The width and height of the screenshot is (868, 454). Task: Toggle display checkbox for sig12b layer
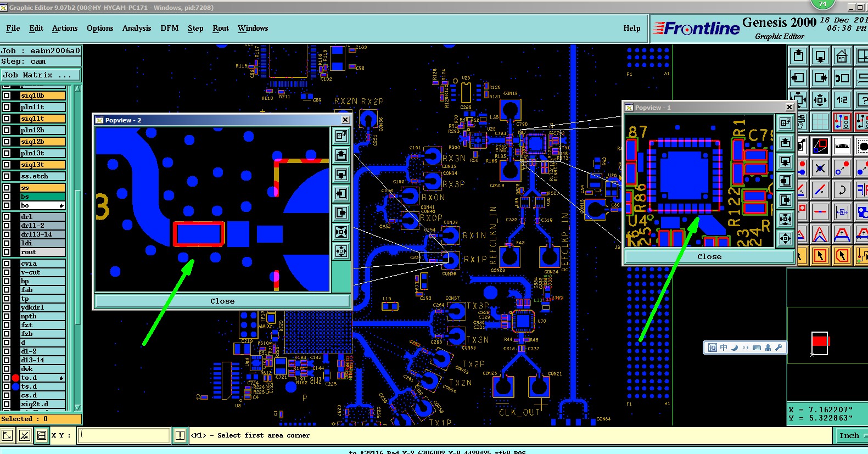7,142
